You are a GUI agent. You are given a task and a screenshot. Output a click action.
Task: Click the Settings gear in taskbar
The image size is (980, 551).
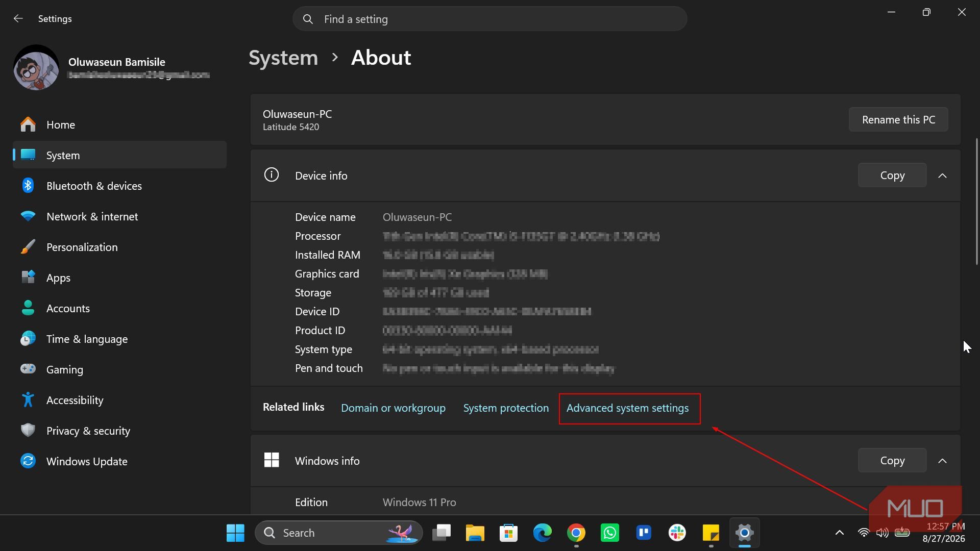coord(745,533)
